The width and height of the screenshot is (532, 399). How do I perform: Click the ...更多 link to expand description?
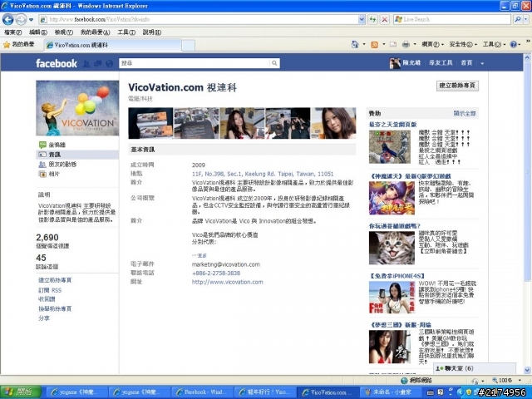[199, 255]
